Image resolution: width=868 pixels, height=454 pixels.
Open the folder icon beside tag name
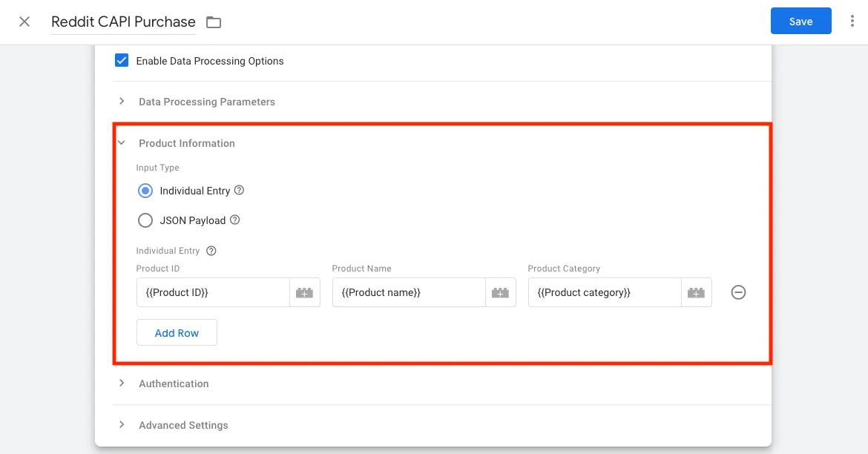(214, 22)
